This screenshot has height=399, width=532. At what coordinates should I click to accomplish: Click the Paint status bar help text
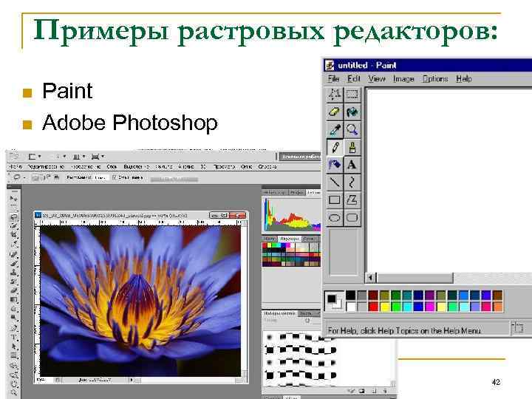click(404, 330)
